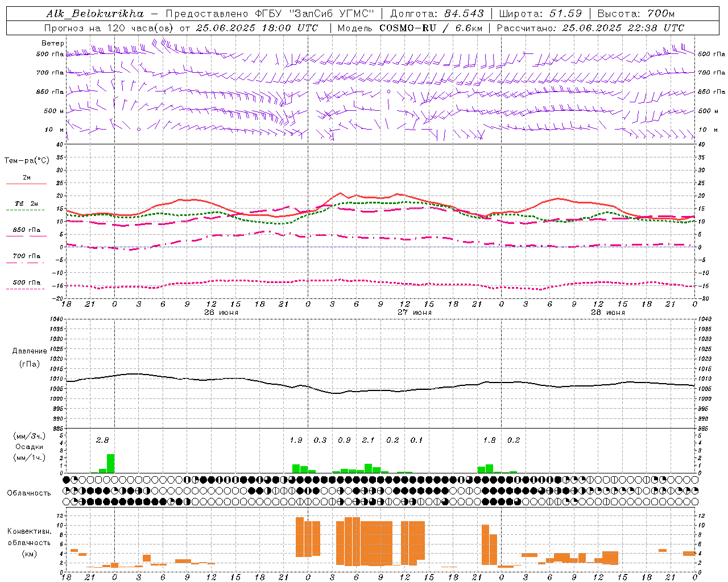728x582 pixels.
Task: Click the '0.1' precipitation total
Action: tap(417, 440)
